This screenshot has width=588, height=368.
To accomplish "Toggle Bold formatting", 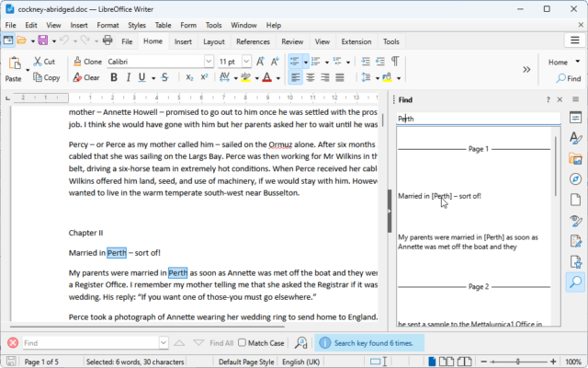I will pos(114,77).
